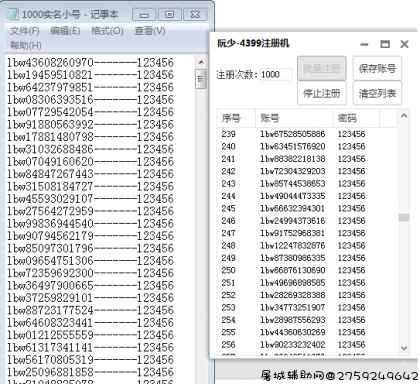Click Notepad line lbw17881480798
The height and width of the screenshot is (384, 420).
pos(90,137)
